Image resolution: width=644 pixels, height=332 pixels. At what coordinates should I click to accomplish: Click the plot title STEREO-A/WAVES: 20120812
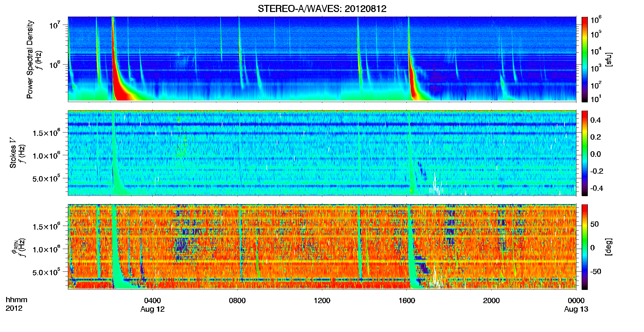322,9
